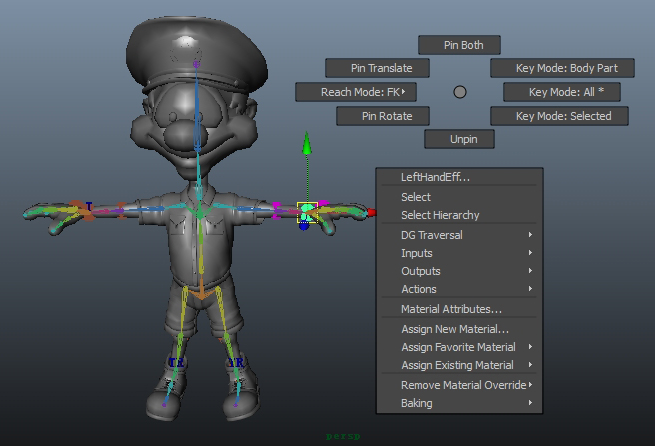The width and height of the screenshot is (655, 446).
Task: Click the red X-axis move arrow
Action: click(372, 213)
